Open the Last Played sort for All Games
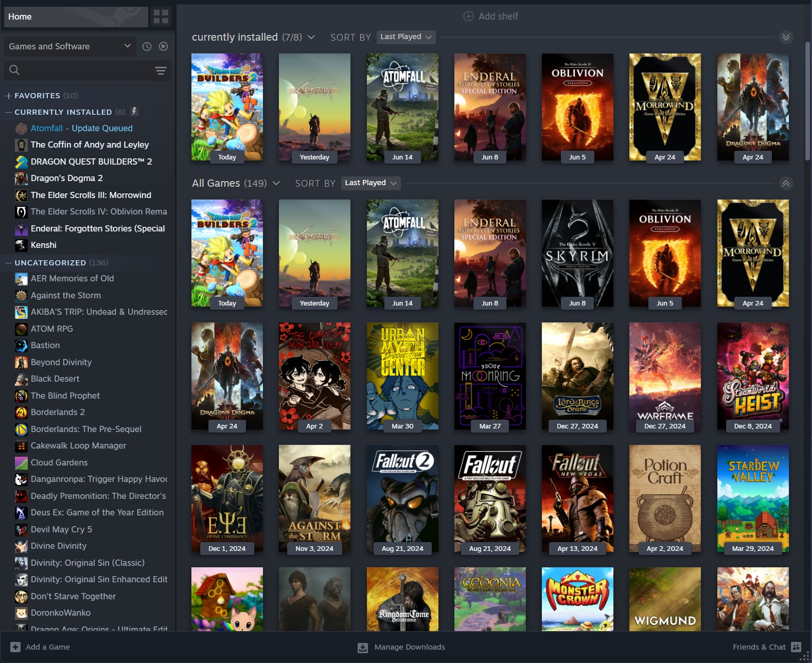The height and width of the screenshot is (663, 812). (370, 183)
